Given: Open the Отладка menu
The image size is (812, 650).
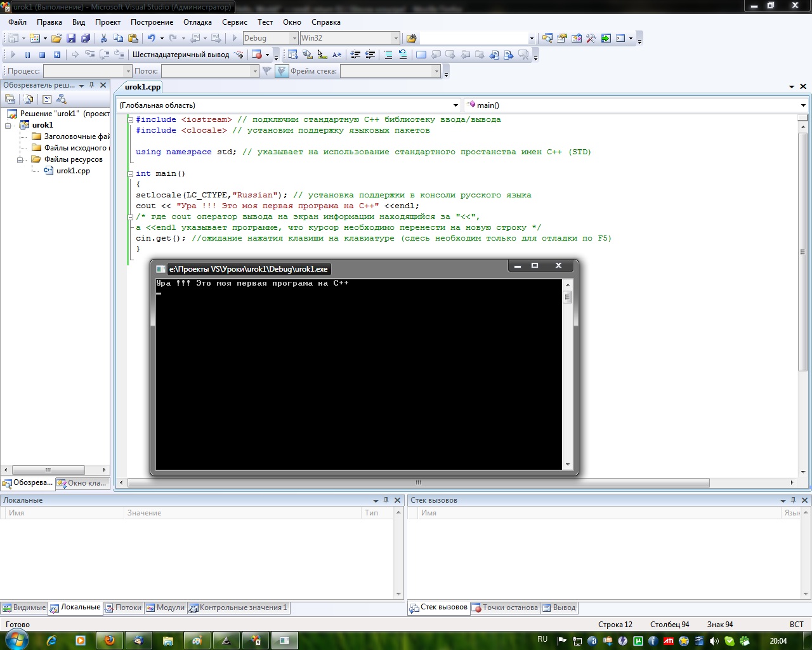Looking at the screenshot, I should click(198, 22).
